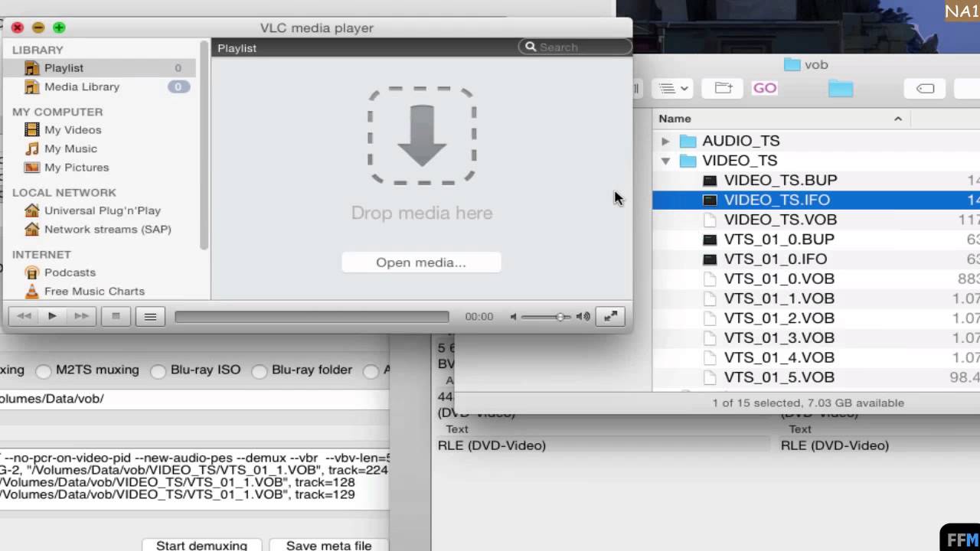
Task: Click the blue folder toolbar icon in Finder
Action: [x=840, y=88]
